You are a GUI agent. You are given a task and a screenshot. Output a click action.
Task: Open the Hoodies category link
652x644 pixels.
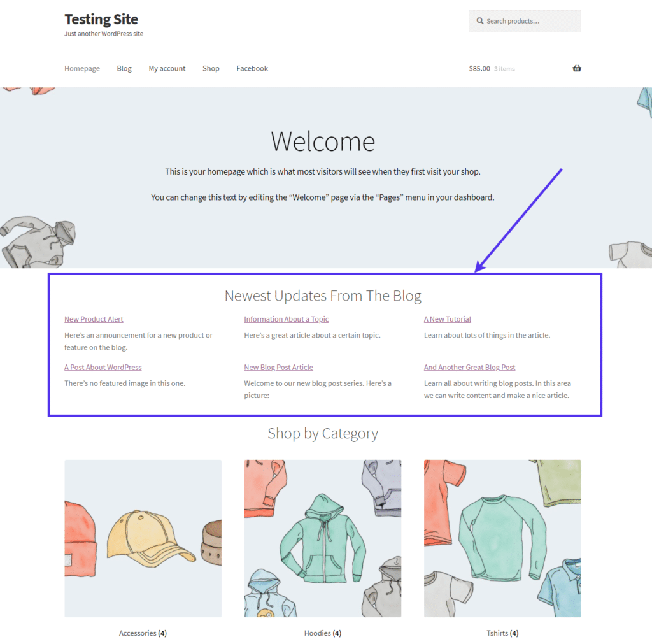click(x=322, y=633)
